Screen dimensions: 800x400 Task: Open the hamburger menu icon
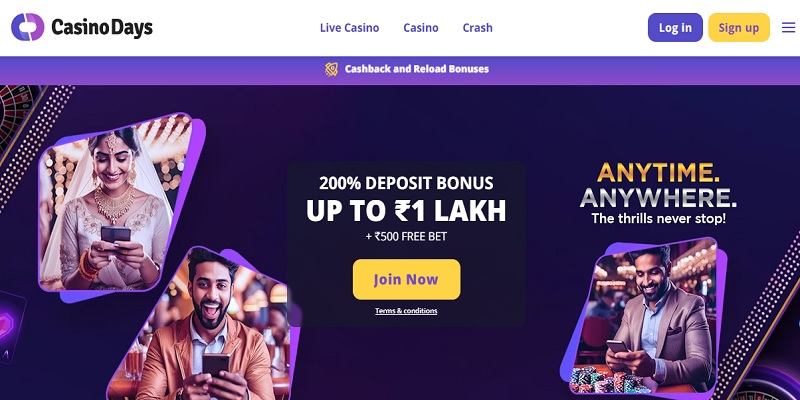(x=788, y=28)
